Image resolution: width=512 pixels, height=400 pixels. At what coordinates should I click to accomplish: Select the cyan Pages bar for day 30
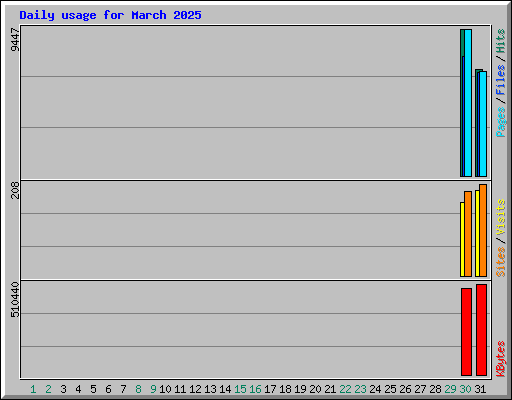point(468,103)
